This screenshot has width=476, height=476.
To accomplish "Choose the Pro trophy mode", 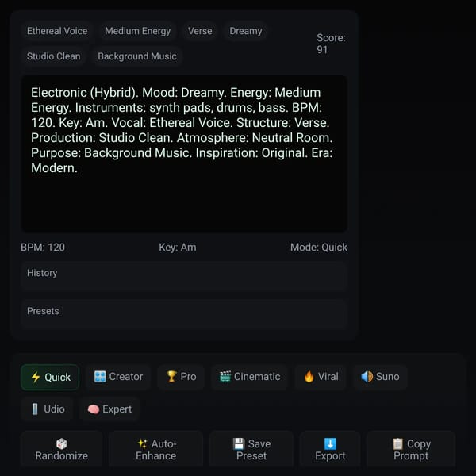I will [x=181, y=377].
